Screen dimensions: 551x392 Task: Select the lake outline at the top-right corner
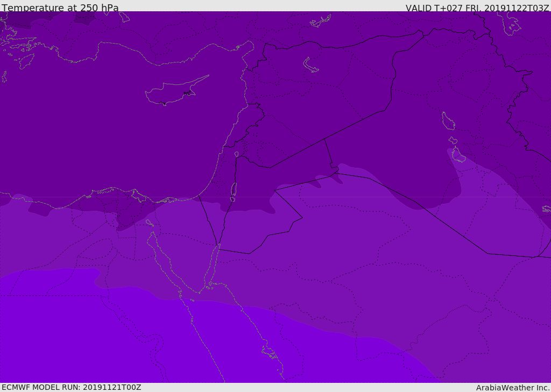pos(512,24)
